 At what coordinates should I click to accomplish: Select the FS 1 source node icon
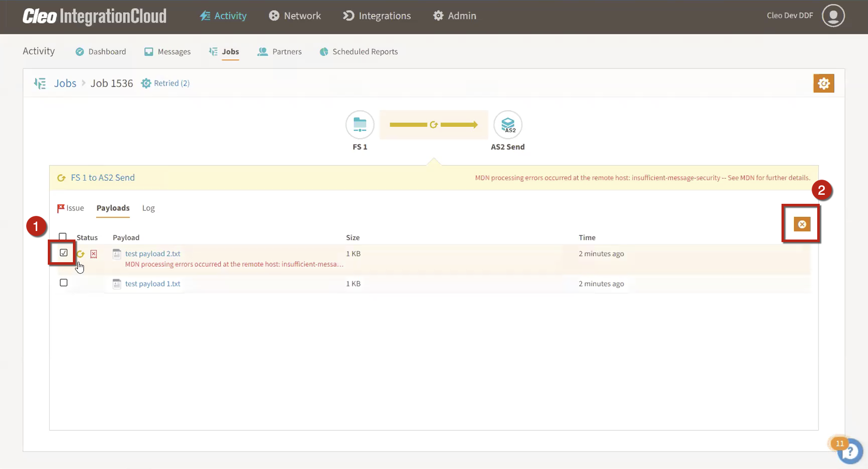click(360, 124)
